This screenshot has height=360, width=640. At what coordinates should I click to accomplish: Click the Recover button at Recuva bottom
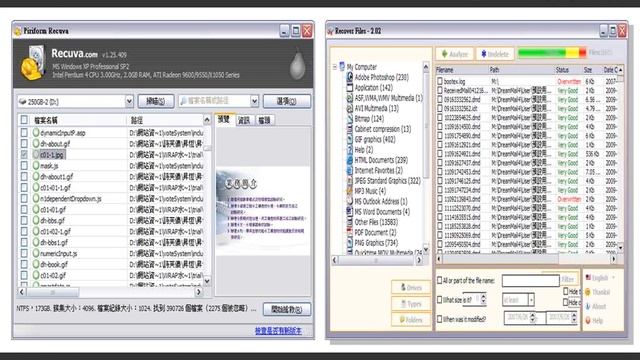[x=287, y=309]
